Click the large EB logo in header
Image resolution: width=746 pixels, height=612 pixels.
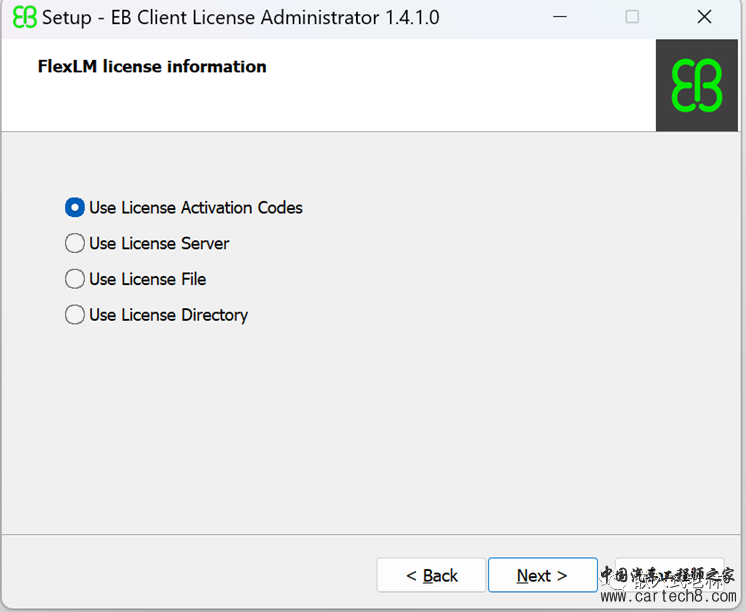697,85
